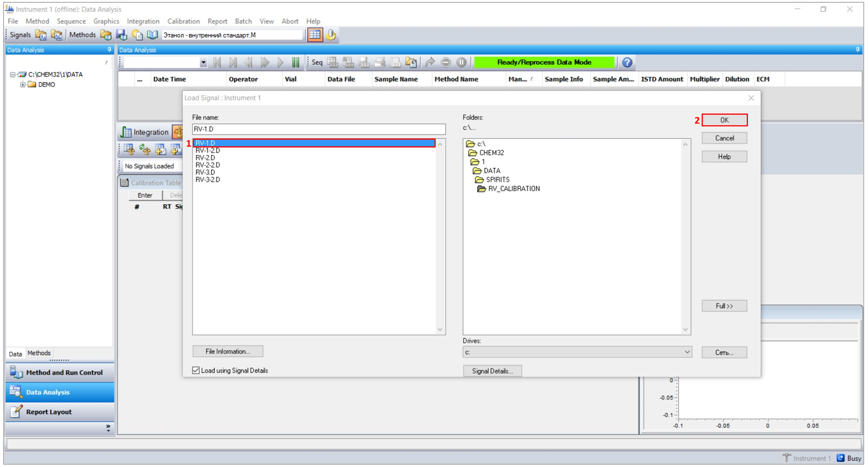Open the Report Layout view

(49, 412)
